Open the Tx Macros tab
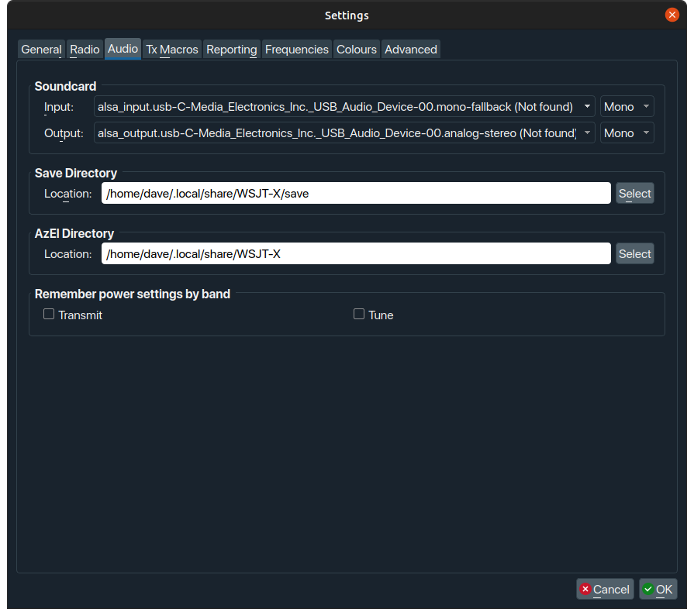The image size is (694, 616). [x=171, y=49]
